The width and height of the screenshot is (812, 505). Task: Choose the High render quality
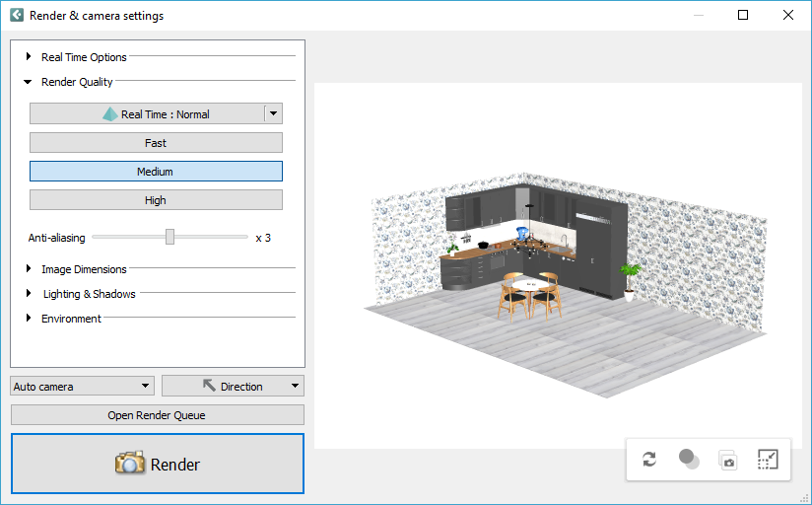[156, 199]
